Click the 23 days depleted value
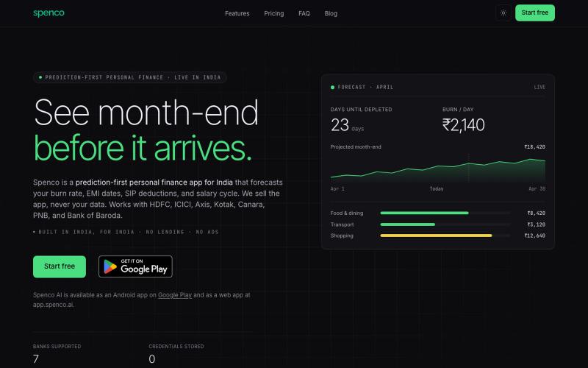Viewport: 588px width, 368px height. point(347,125)
